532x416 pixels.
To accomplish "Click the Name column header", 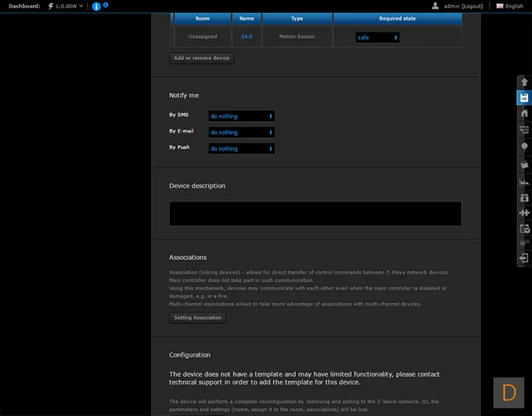I will point(246,19).
